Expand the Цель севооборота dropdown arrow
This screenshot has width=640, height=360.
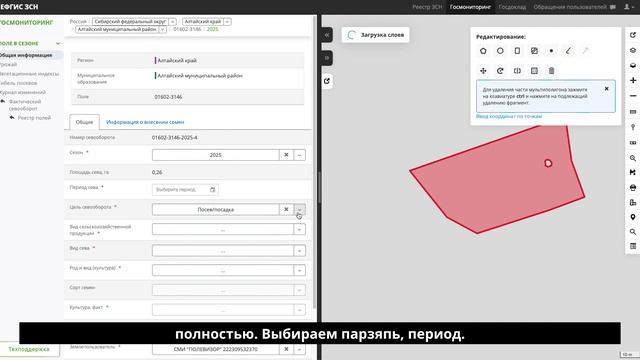pyautogui.click(x=299, y=209)
